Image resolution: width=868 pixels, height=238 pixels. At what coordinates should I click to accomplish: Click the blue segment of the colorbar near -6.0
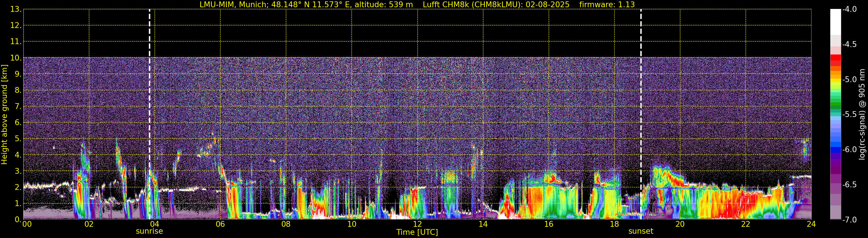[836, 150]
